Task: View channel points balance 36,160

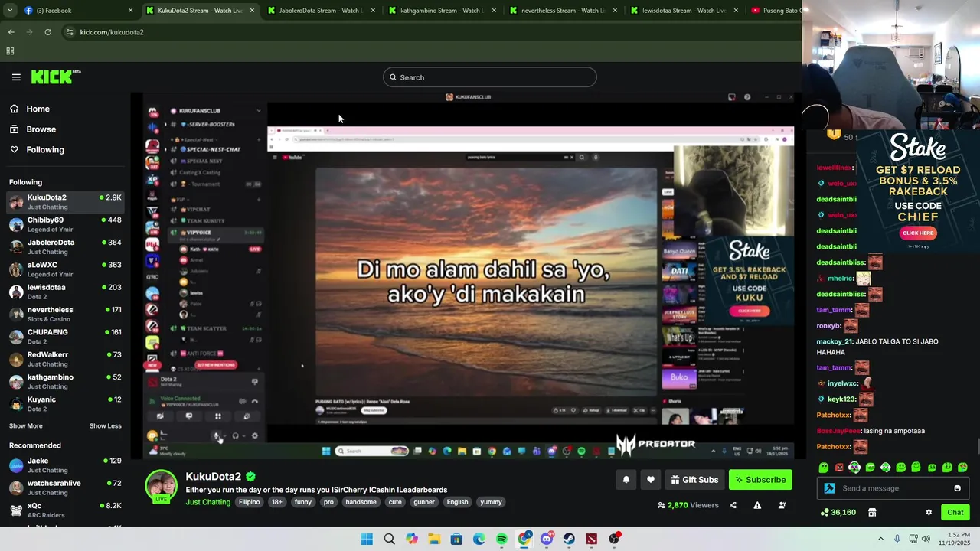Action: (x=838, y=512)
